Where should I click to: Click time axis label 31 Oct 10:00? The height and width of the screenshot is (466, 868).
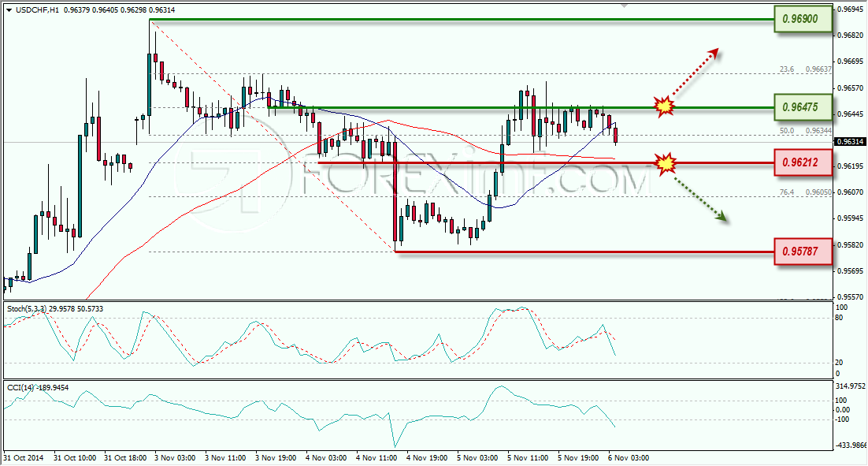[x=75, y=457]
